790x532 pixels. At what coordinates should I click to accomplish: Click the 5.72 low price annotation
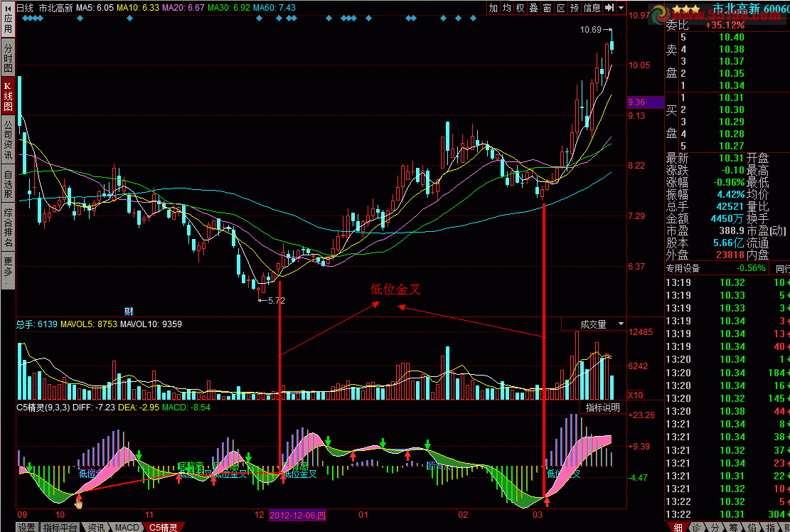tap(276, 301)
